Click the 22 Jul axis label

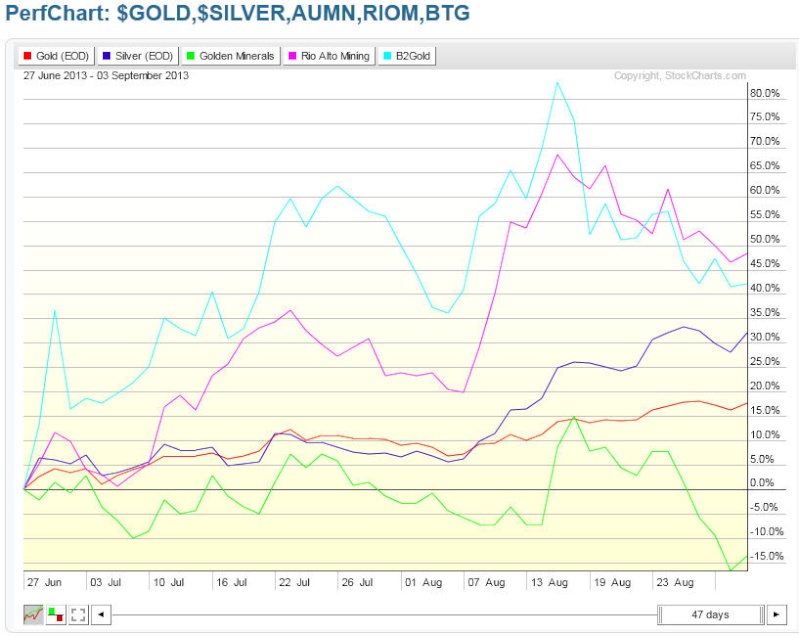coord(294,582)
